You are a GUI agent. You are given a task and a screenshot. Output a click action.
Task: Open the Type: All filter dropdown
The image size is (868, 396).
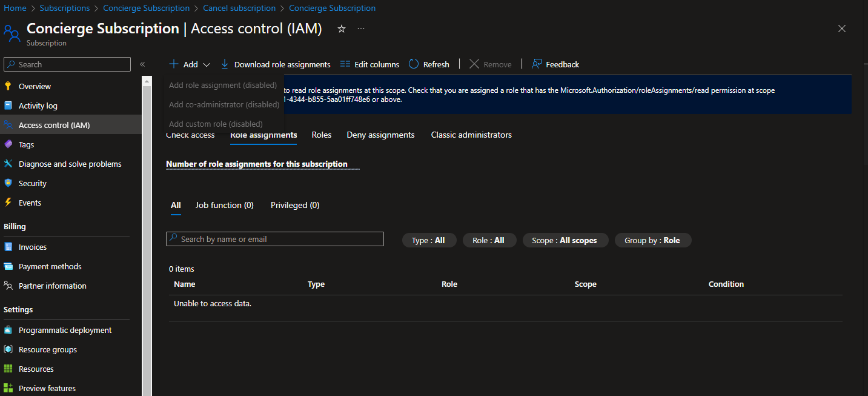click(x=429, y=240)
